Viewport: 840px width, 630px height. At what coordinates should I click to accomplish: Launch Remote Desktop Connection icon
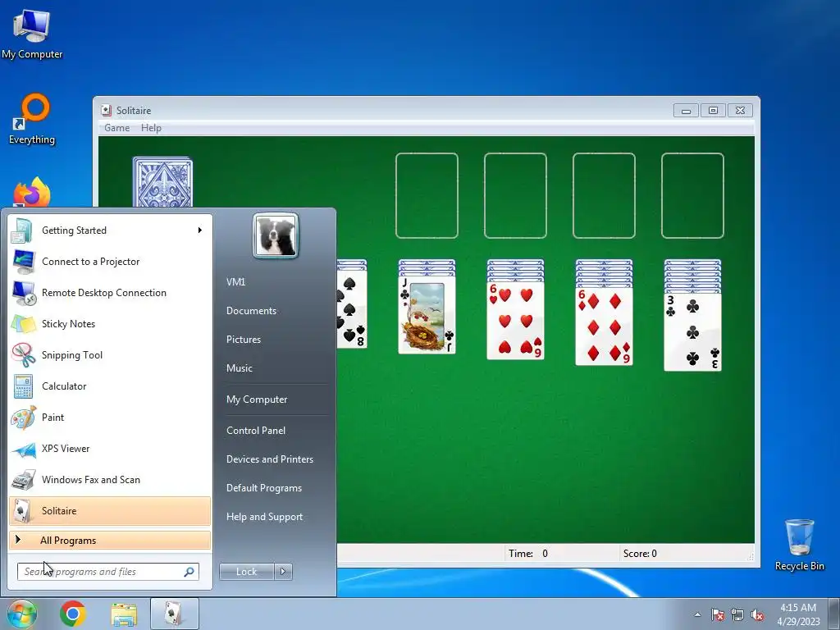24,293
